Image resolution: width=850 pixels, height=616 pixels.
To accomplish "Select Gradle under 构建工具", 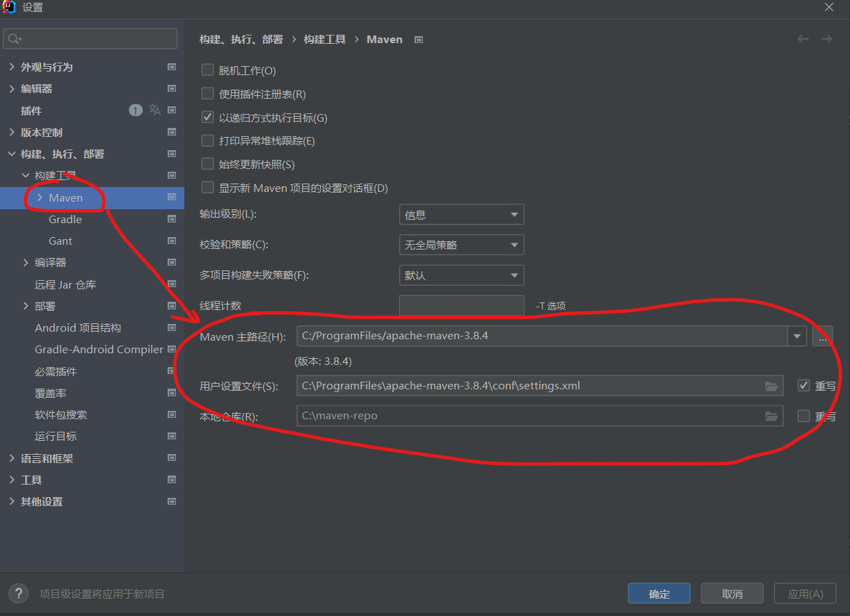I will point(65,219).
